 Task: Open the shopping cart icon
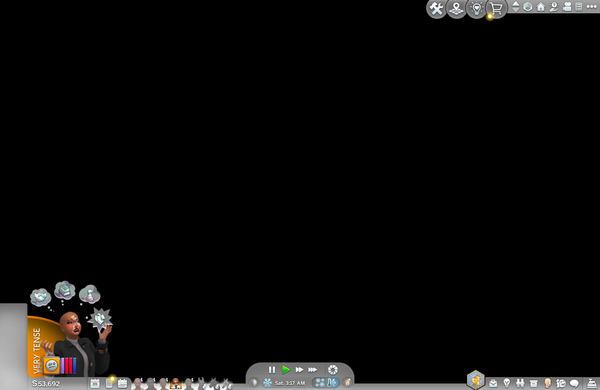pyautogui.click(x=496, y=8)
